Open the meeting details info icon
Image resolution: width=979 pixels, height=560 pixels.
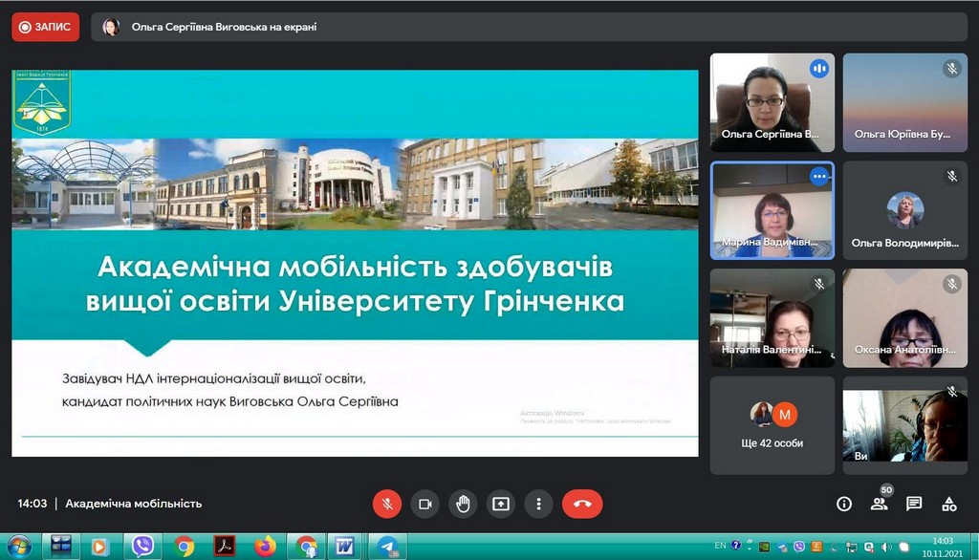[x=844, y=504]
